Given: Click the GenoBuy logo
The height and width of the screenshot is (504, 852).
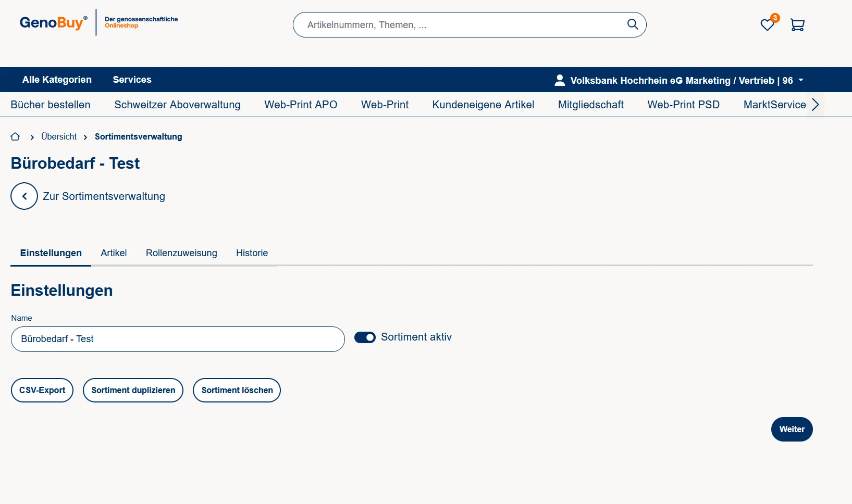Looking at the screenshot, I should [53, 23].
